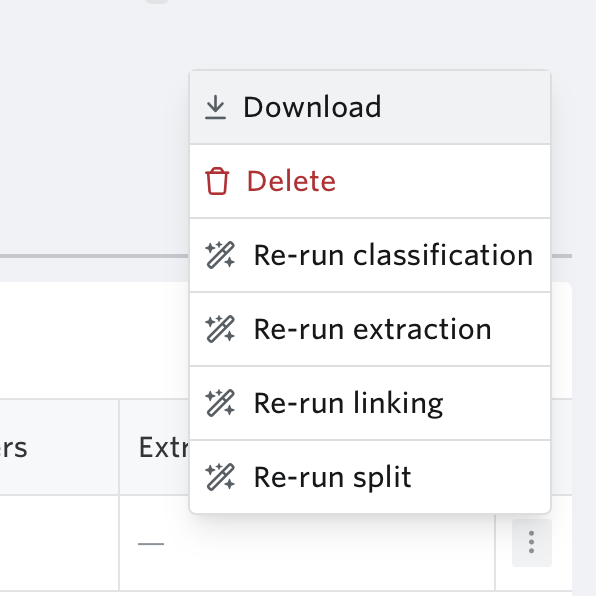Click the magic wand icon beside Re-run linking
The width and height of the screenshot is (596, 596).
click(x=220, y=403)
